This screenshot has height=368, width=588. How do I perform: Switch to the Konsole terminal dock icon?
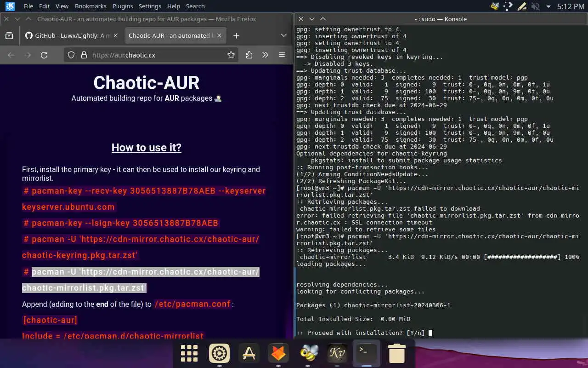[x=366, y=353]
